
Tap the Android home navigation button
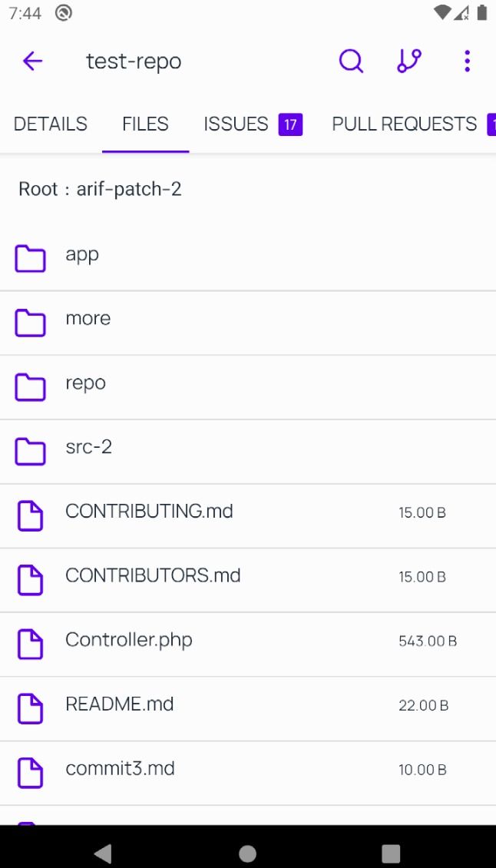tap(247, 853)
